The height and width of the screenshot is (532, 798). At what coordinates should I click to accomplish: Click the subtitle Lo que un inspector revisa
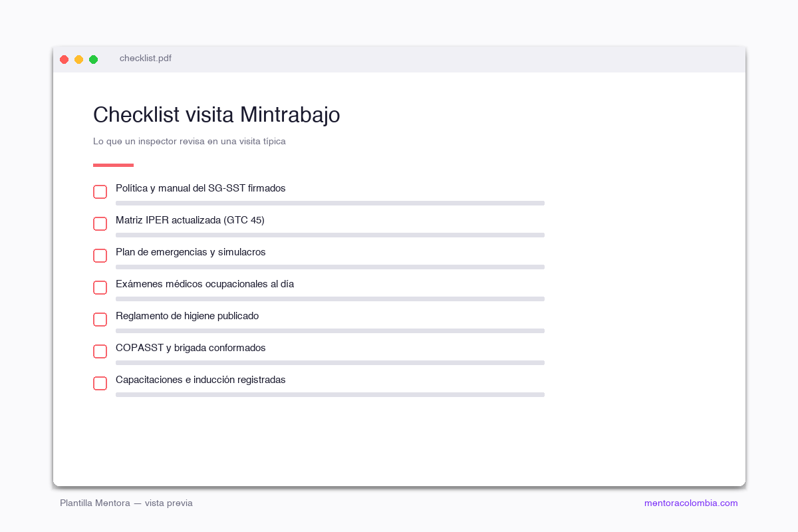coord(190,142)
